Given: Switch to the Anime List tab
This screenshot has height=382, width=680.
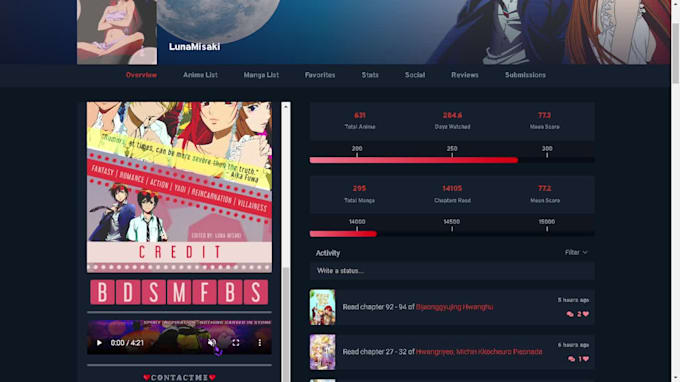Looking at the screenshot, I should tap(200, 75).
